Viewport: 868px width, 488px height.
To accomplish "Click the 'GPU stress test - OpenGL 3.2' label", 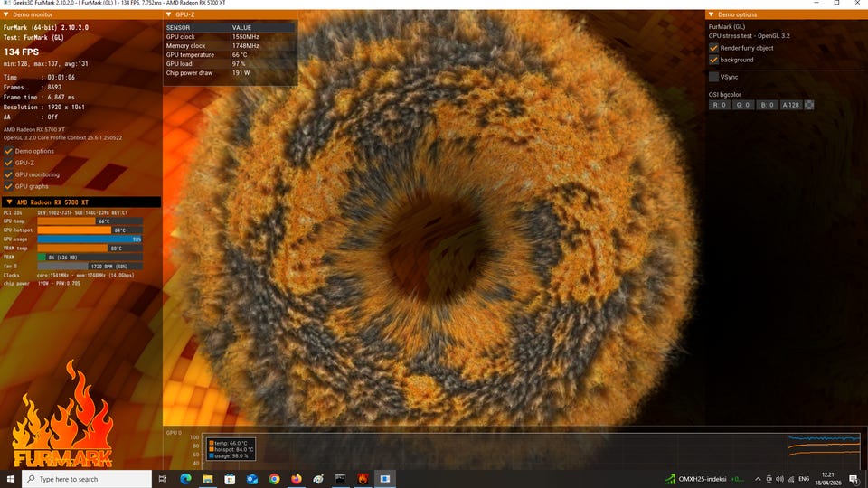I will pyautogui.click(x=749, y=36).
